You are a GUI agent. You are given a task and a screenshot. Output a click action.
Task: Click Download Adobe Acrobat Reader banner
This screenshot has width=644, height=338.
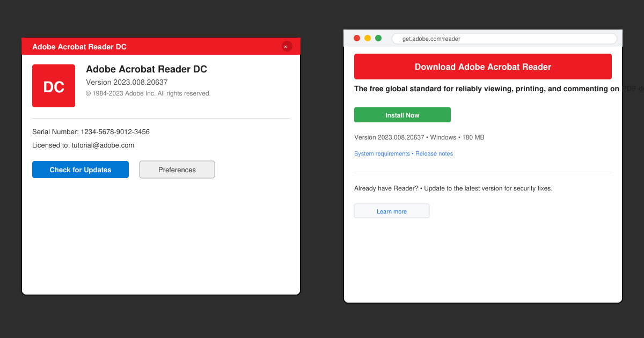tap(483, 67)
